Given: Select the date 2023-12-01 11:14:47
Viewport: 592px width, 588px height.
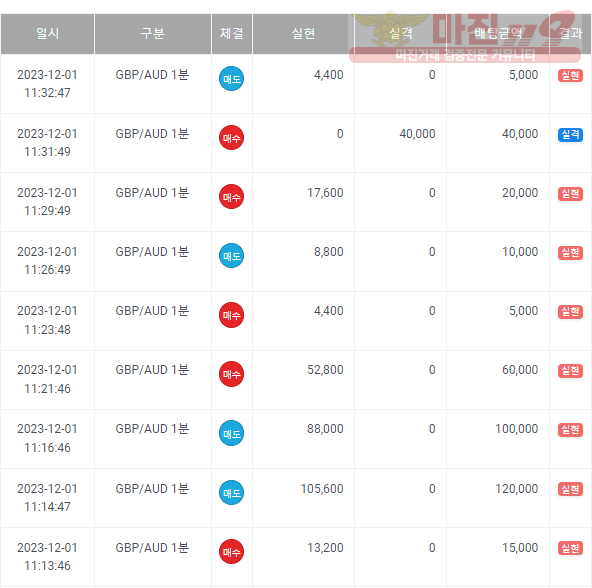Looking at the screenshot, I should coord(47,497).
